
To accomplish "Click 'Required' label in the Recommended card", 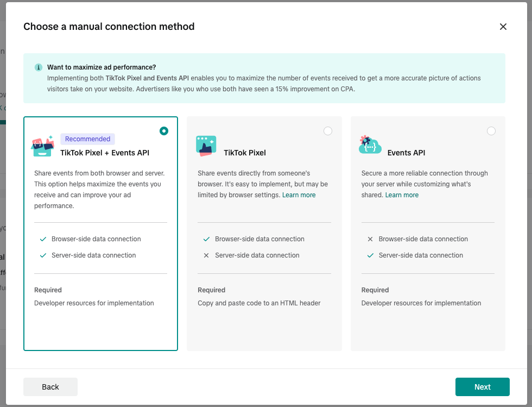I will coord(48,290).
